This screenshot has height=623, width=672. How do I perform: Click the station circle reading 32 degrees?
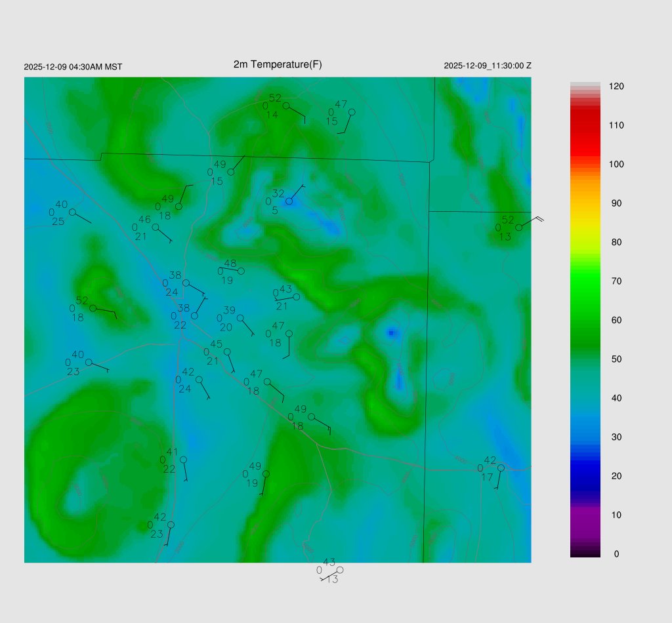click(x=289, y=201)
